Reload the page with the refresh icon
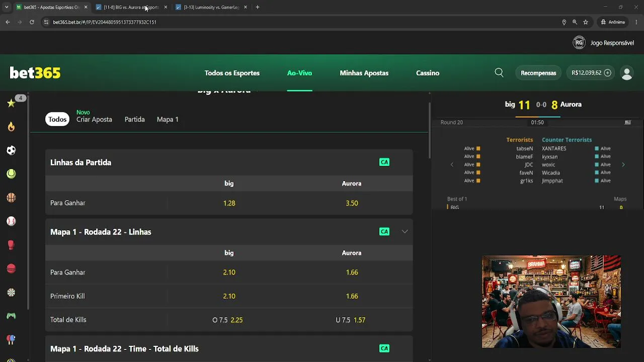Viewport: 644px width, 362px height. click(x=32, y=22)
